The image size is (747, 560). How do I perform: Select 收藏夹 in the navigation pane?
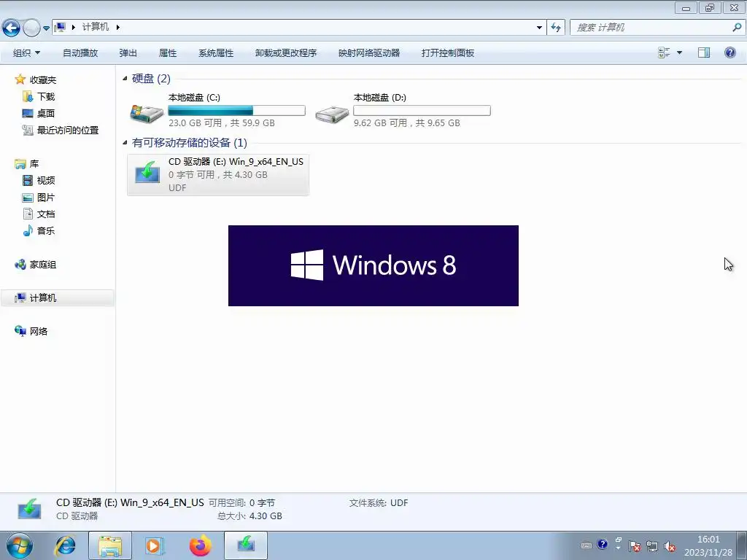click(43, 80)
